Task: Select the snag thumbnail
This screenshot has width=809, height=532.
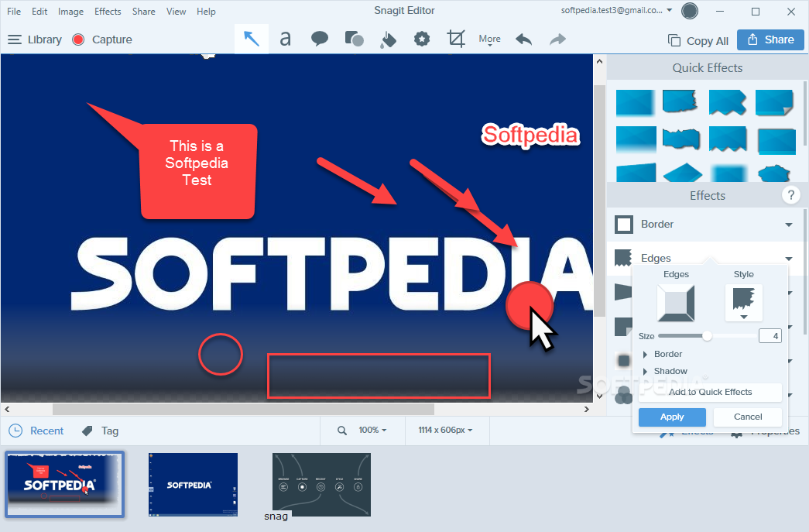Action: [x=321, y=485]
